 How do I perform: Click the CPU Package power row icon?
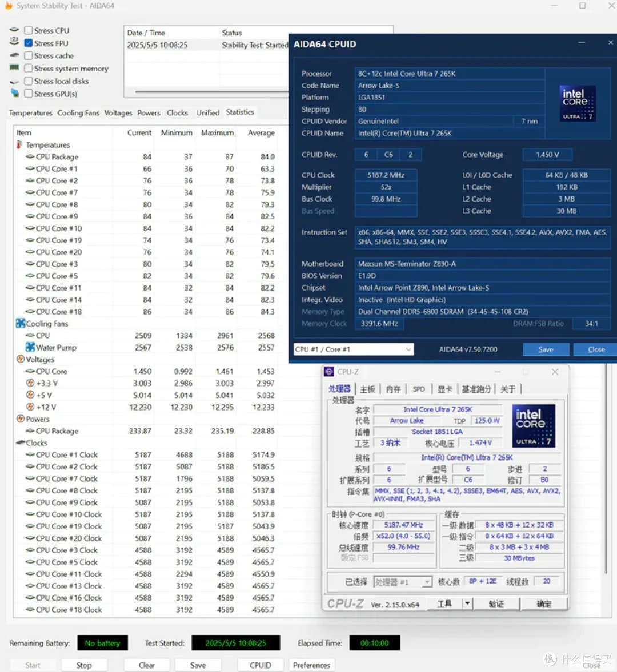click(30, 430)
